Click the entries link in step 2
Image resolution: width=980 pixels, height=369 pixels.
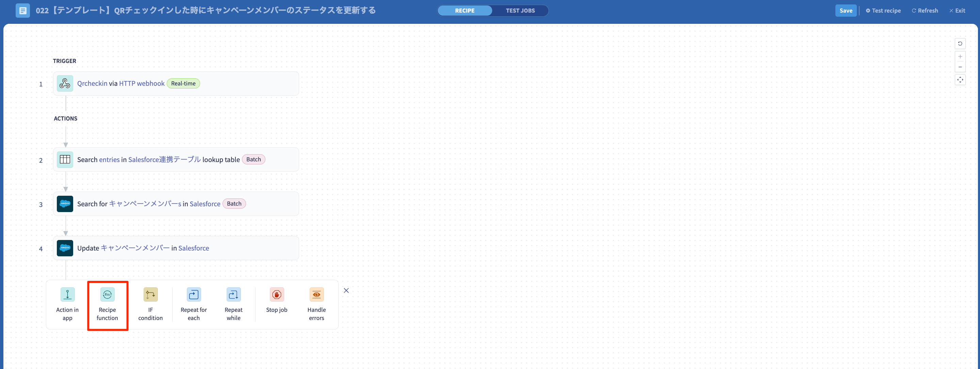[109, 159]
